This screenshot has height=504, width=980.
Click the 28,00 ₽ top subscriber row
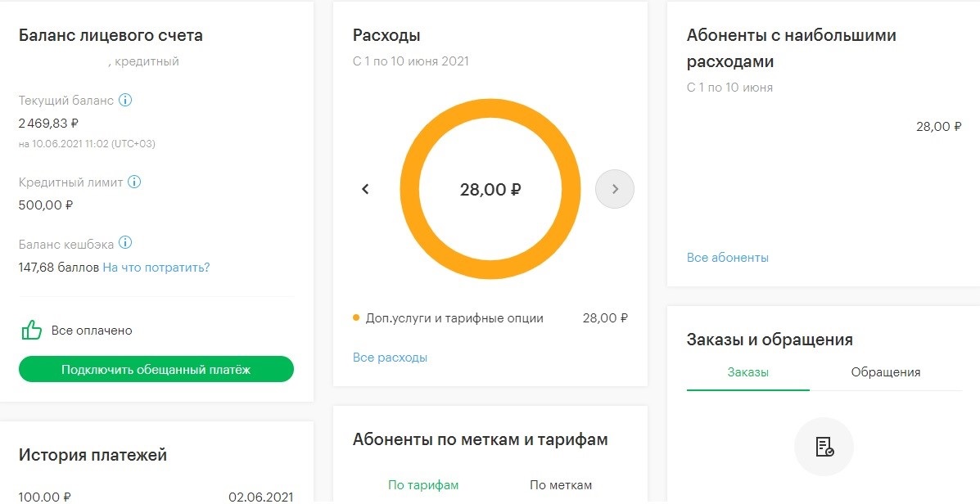[824, 126]
